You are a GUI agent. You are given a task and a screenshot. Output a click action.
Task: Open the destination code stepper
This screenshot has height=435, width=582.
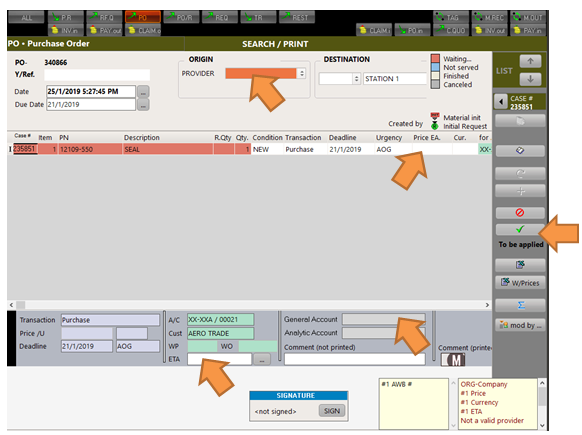[357, 79]
